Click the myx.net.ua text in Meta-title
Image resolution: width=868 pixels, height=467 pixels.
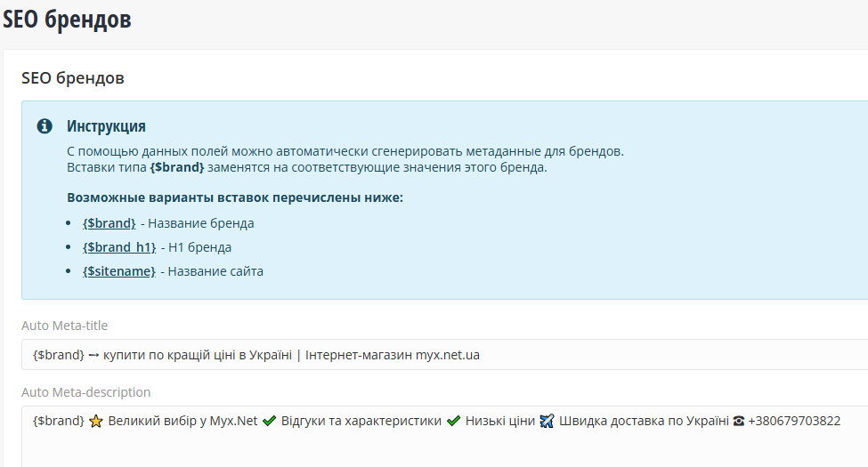pos(448,355)
